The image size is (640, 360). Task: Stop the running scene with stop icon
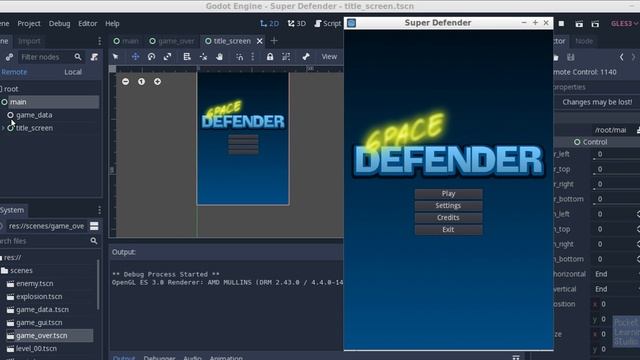pos(562,24)
